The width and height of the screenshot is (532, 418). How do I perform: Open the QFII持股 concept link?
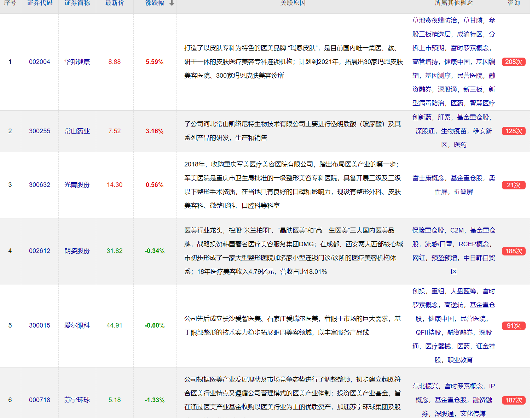coord(428,332)
